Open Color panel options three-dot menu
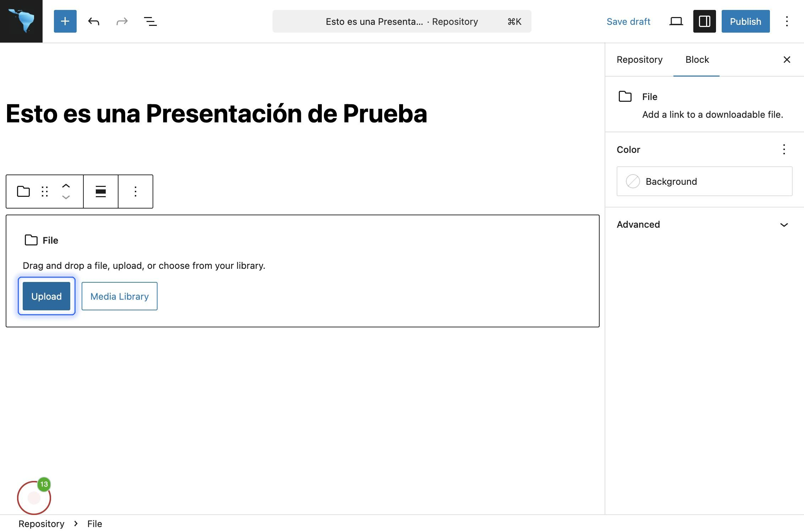Image resolution: width=804 pixels, height=532 pixels. coord(784,149)
